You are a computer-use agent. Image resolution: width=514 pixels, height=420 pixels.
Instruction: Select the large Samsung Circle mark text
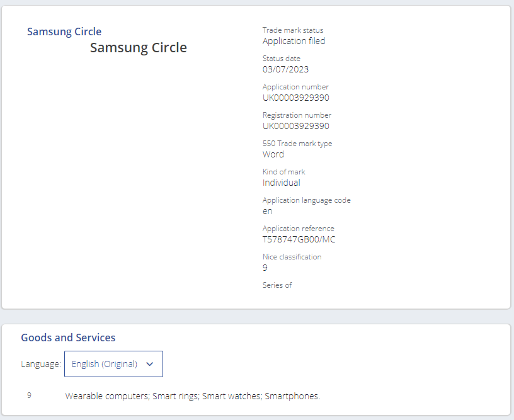pyautogui.click(x=139, y=47)
